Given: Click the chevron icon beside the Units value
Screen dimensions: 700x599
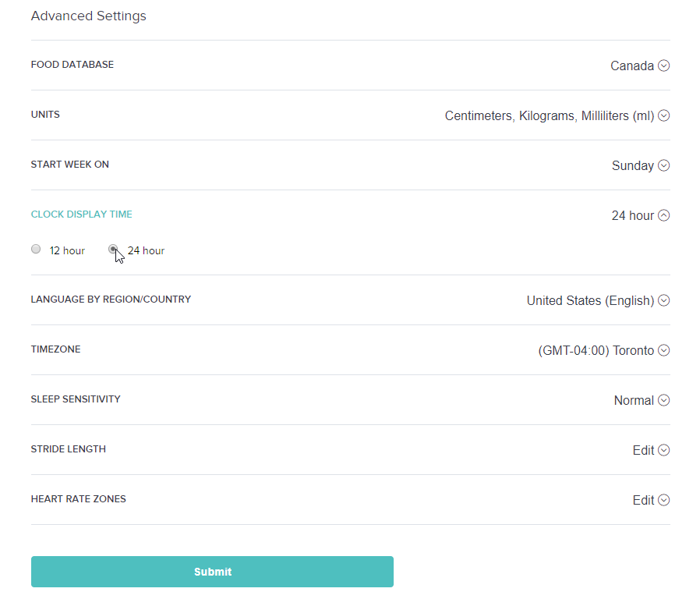Looking at the screenshot, I should coord(663,115).
